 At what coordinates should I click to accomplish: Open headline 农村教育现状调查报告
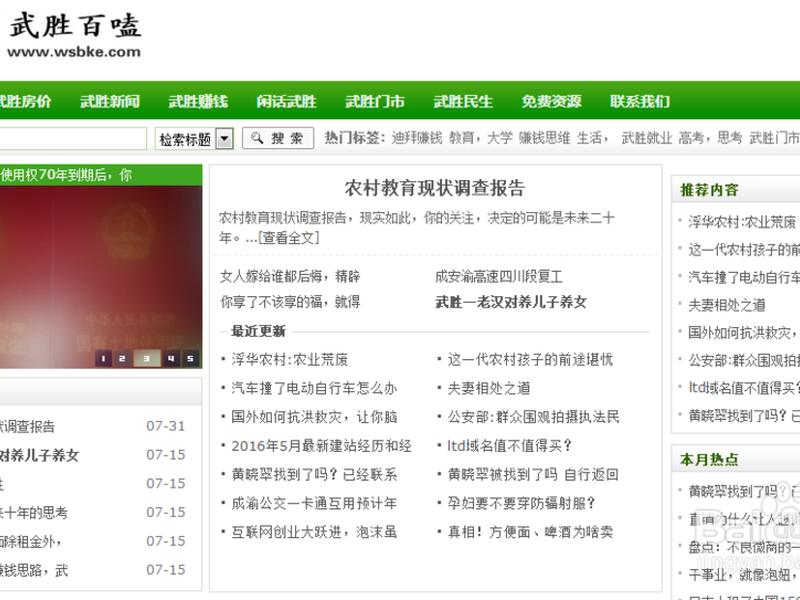coord(435,188)
